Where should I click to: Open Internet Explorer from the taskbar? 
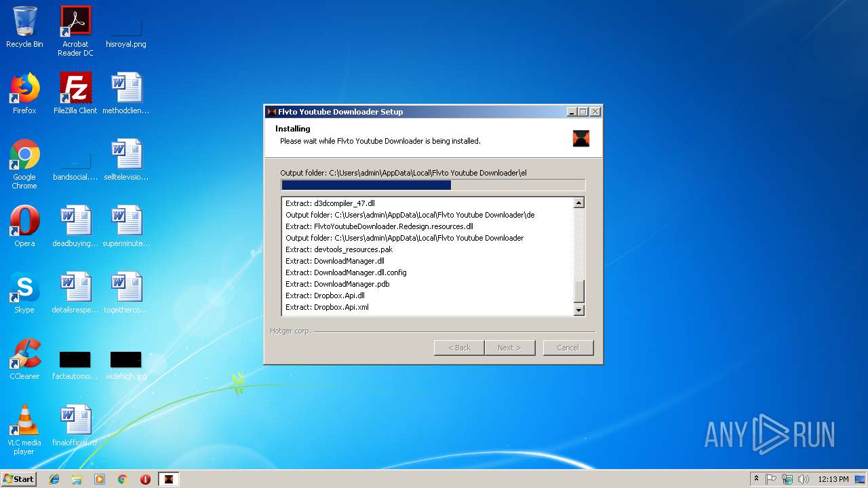pos(54,479)
